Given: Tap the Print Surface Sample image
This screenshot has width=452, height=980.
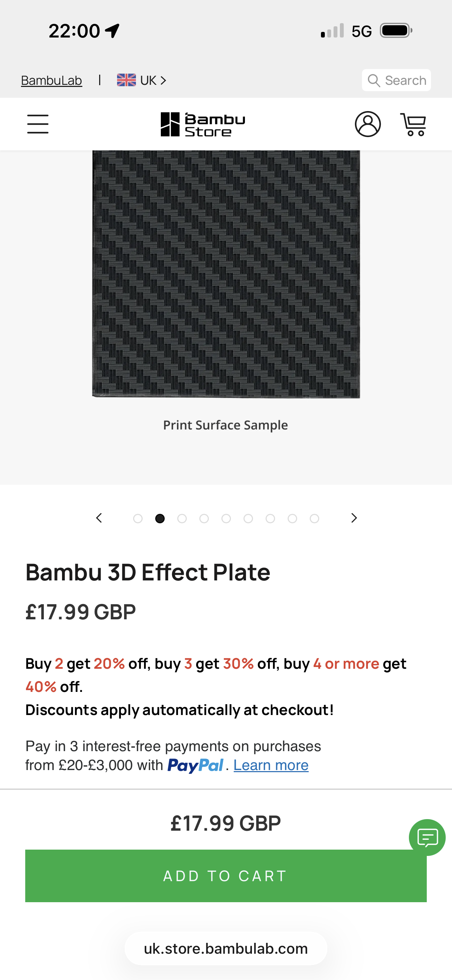Looking at the screenshot, I should coord(226,274).
